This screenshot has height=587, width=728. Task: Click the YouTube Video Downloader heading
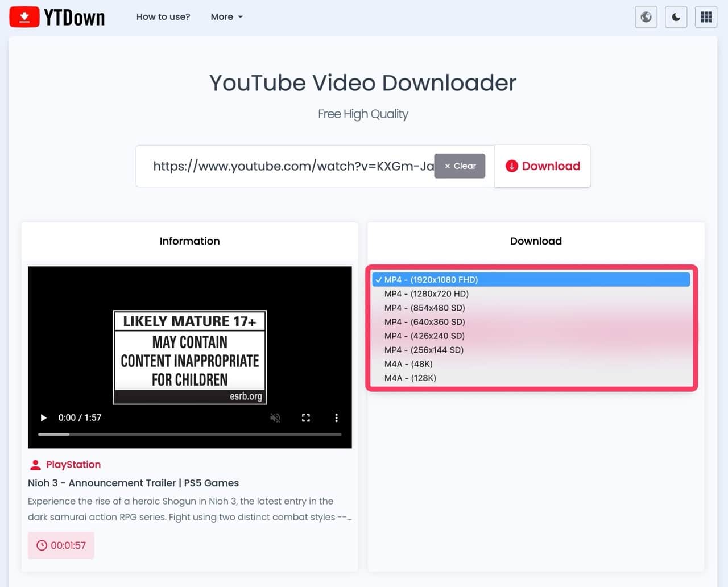[x=363, y=83]
